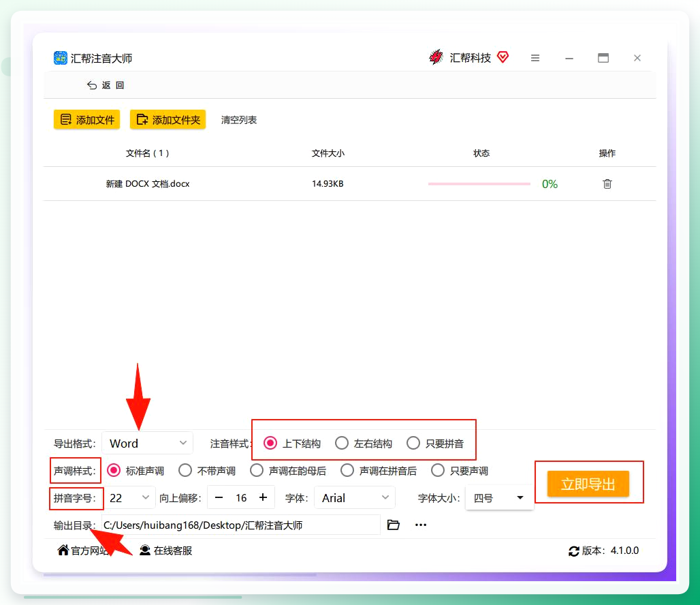700x605 pixels.
Task: Open the hamburger menu icon
Action: (535, 58)
